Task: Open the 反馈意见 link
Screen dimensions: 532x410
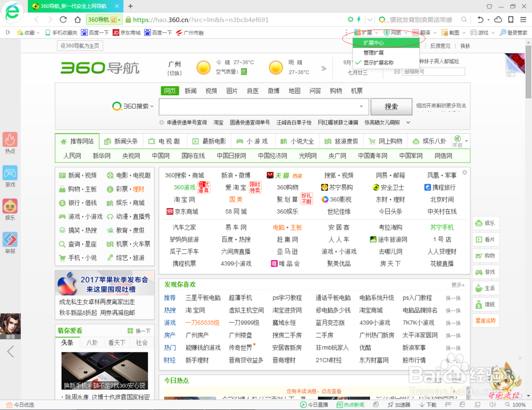Action: [x=440, y=46]
